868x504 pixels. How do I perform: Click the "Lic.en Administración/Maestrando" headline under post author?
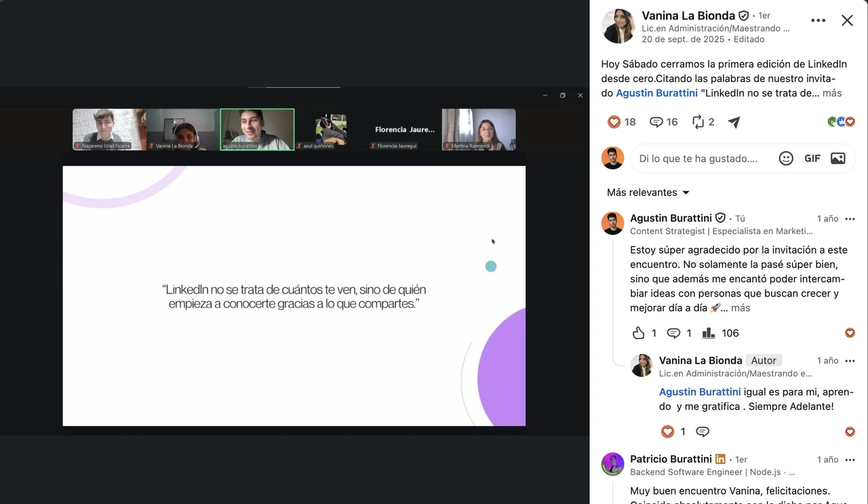[715, 28]
